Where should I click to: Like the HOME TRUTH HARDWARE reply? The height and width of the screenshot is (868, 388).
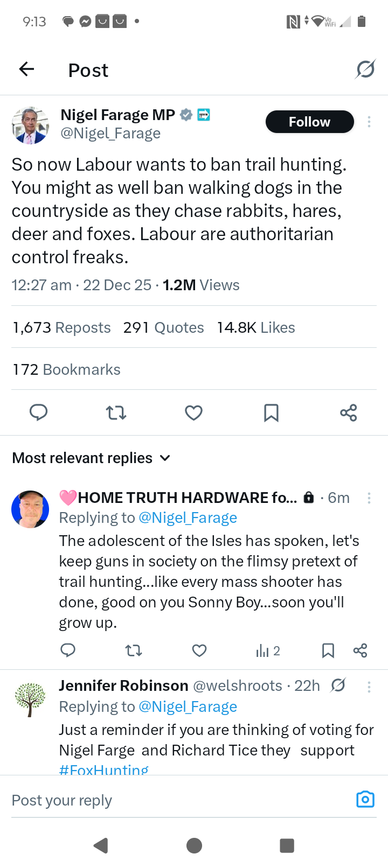pos(199,650)
